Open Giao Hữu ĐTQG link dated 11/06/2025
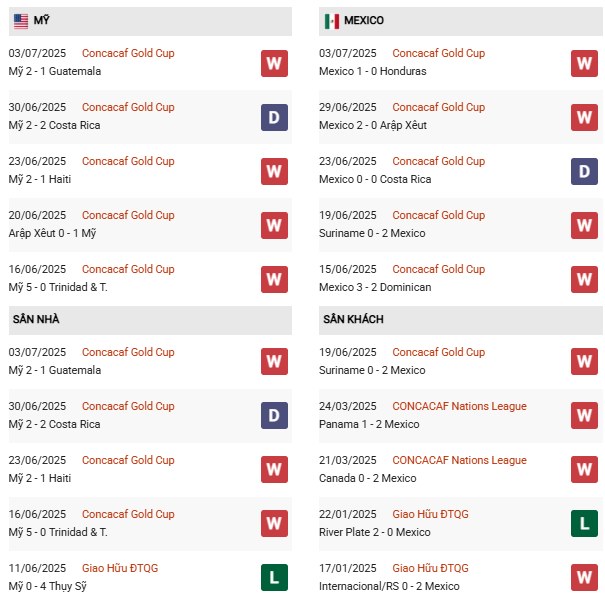The image size is (605, 603). tap(120, 568)
